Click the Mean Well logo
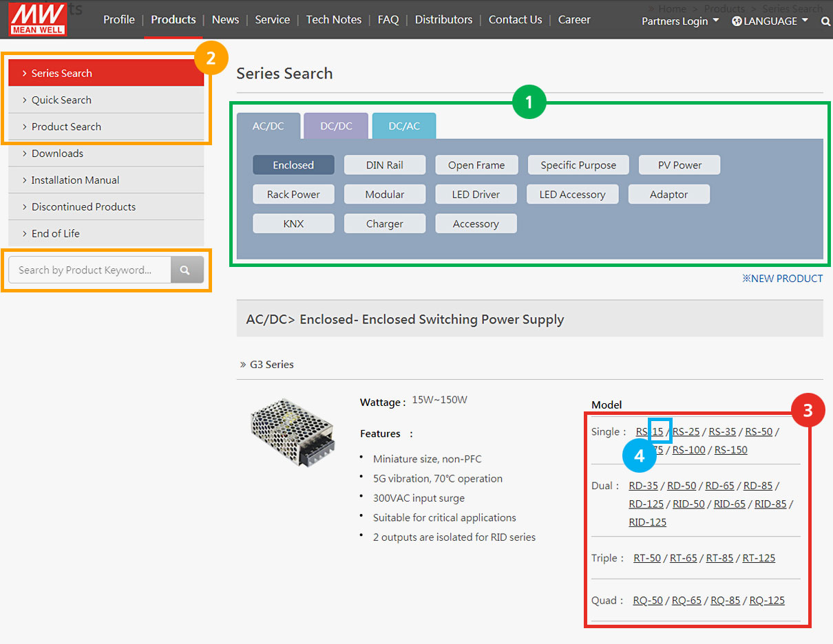833x644 pixels. tap(38, 19)
